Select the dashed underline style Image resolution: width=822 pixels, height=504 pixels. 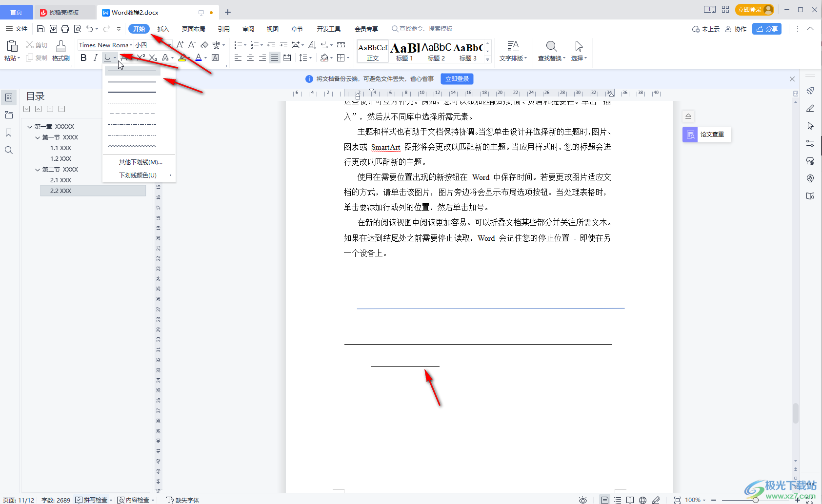click(132, 114)
